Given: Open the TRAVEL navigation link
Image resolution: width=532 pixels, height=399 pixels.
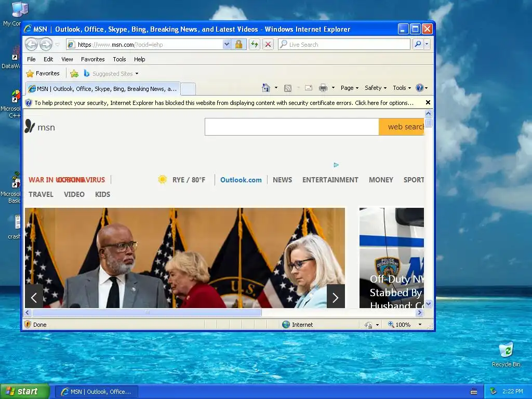Looking at the screenshot, I should pyautogui.click(x=41, y=194).
